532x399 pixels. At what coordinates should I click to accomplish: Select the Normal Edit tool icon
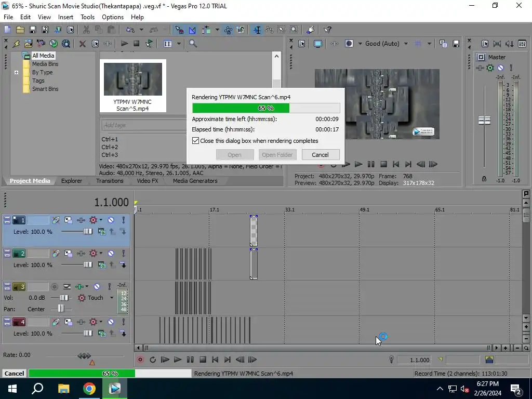(257, 30)
